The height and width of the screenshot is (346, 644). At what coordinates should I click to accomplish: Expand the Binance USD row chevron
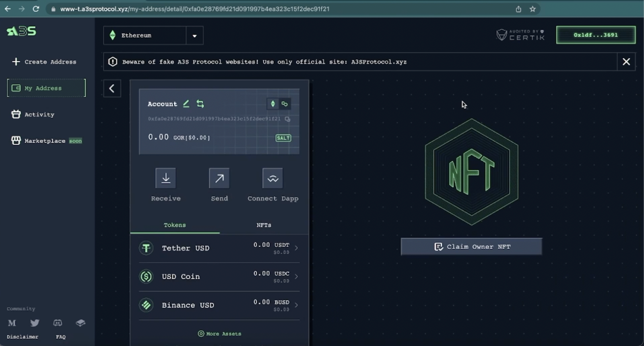point(296,305)
